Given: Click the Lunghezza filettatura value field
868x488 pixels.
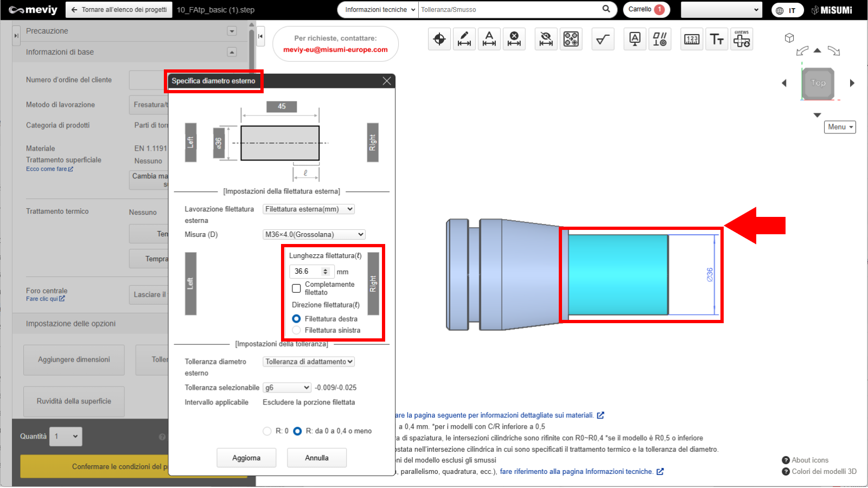Looking at the screenshot, I should (x=307, y=272).
